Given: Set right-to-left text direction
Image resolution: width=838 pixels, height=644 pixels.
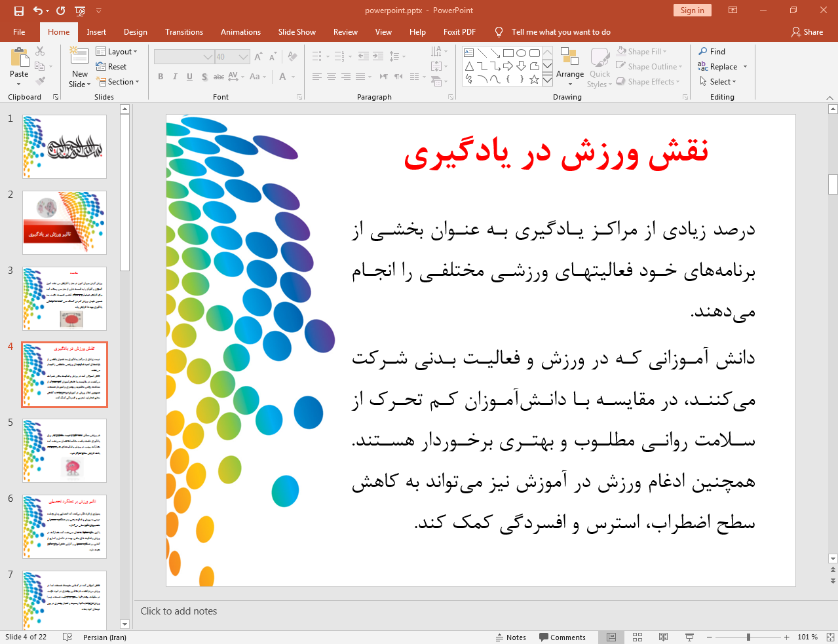Looking at the screenshot, I should (398, 77).
